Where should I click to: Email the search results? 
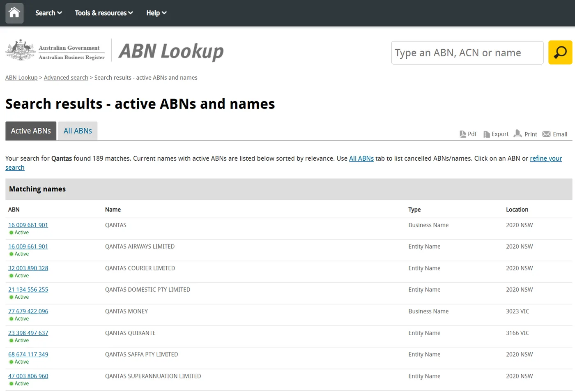click(x=555, y=134)
